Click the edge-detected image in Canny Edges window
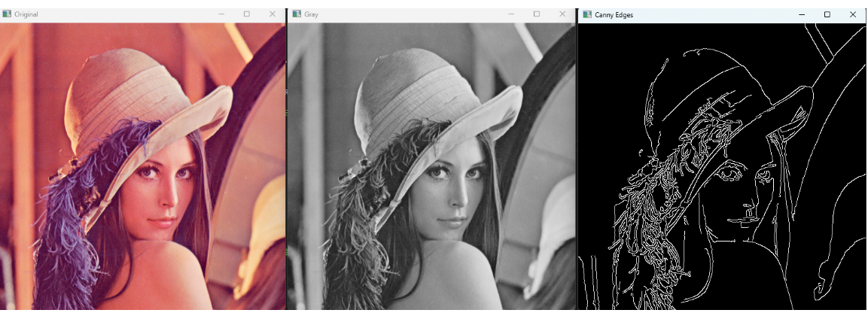This screenshot has width=868, height=316. (723, 166)
